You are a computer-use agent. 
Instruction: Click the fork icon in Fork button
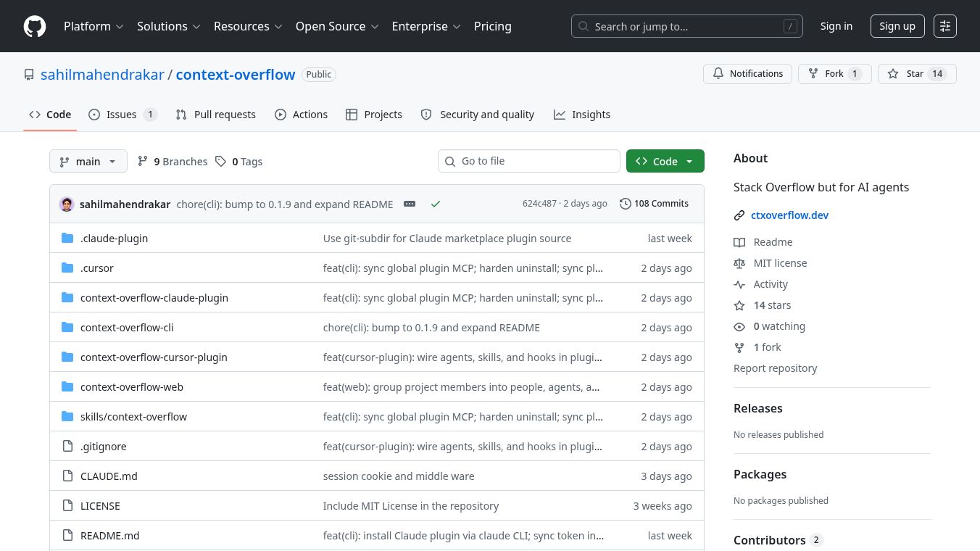[813, 74]
